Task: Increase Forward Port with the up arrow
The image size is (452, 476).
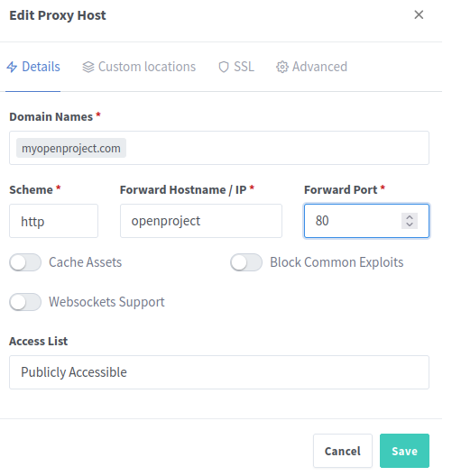Action: point(410,217)
